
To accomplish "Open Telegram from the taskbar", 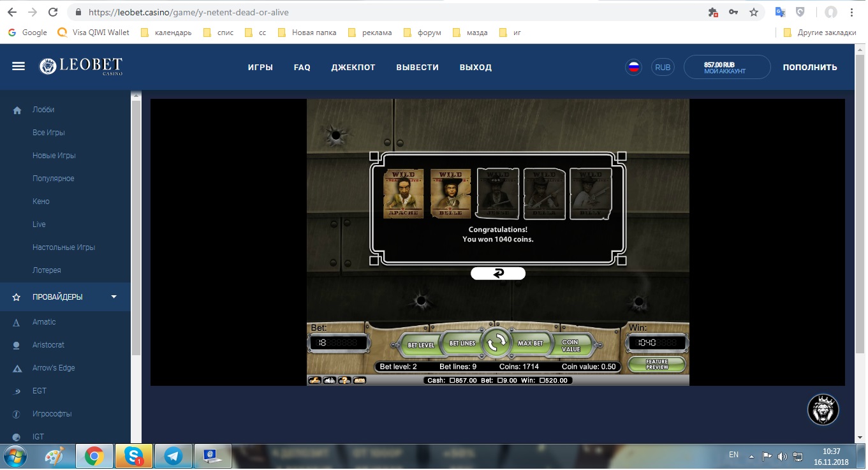I will (172, 455).
